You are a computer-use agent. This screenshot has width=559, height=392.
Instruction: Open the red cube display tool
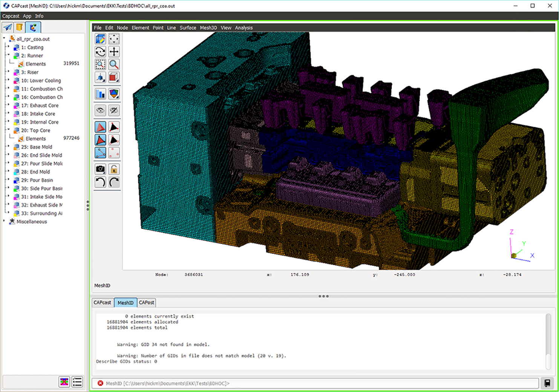114,77
